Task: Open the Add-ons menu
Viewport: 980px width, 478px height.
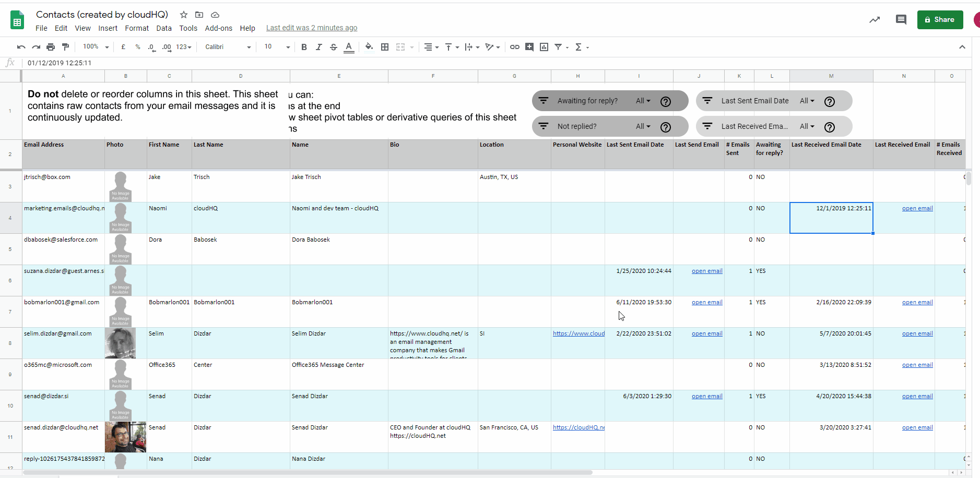Action: pyautogui.click(x=218, y=28)
